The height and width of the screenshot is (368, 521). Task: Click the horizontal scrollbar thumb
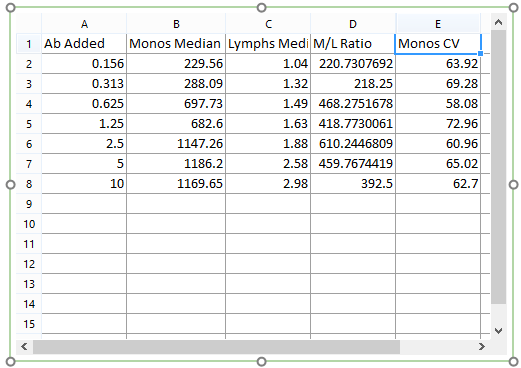(x=216, y=347)
